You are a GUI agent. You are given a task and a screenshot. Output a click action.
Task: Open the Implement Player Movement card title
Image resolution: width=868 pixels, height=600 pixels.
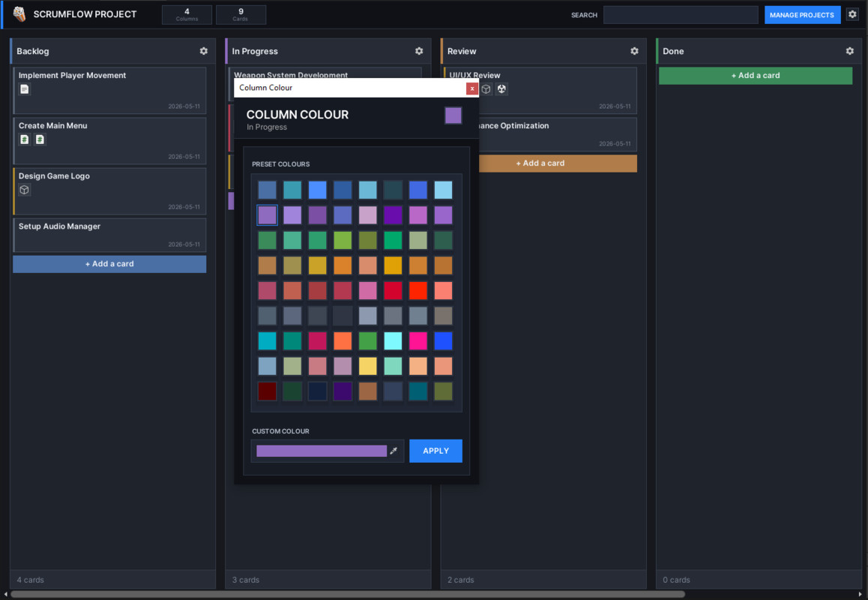(x=72, y=75)
